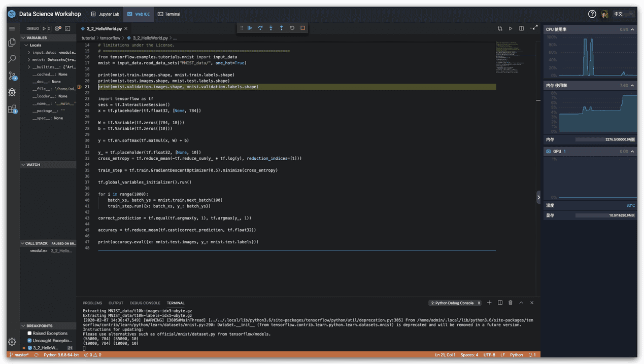Toggle the Uncaught Exceptions breakpoint checkbox
The image size is (644, 364).
pos(29,341)
